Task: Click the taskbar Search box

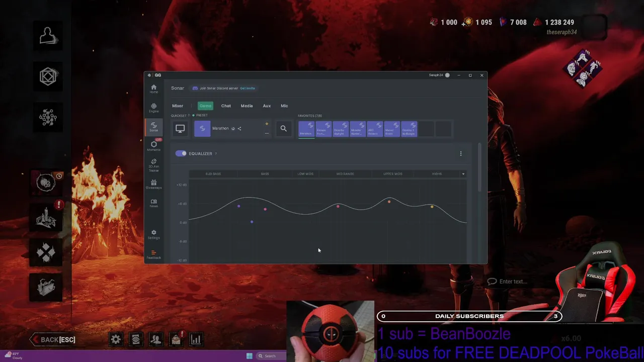Action: click(271, 356)
